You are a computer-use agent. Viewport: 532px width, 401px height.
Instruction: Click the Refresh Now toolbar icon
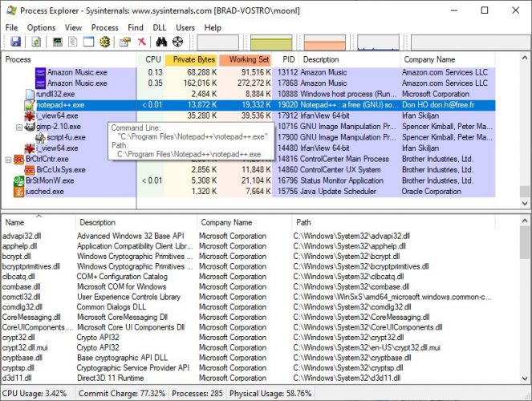(36, 42)
